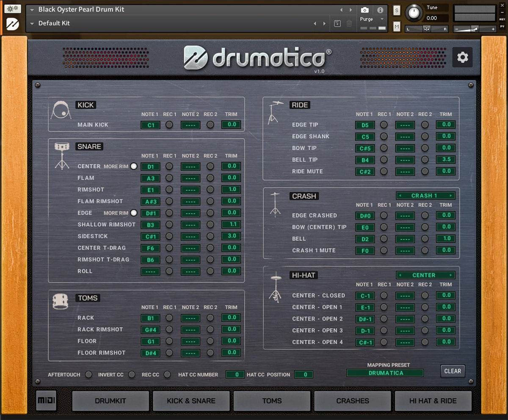Screen dimensions: 508x420
Task: Toggle More Rim for snare Center
Action: click(x=134, y=166)
